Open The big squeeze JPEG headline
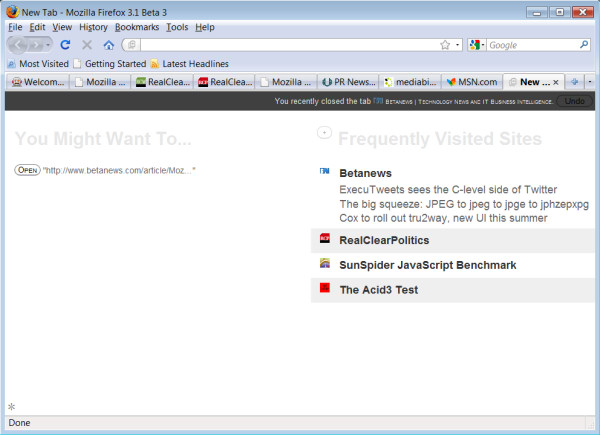This screenshot has height=435, width=600. pos(464,204)
